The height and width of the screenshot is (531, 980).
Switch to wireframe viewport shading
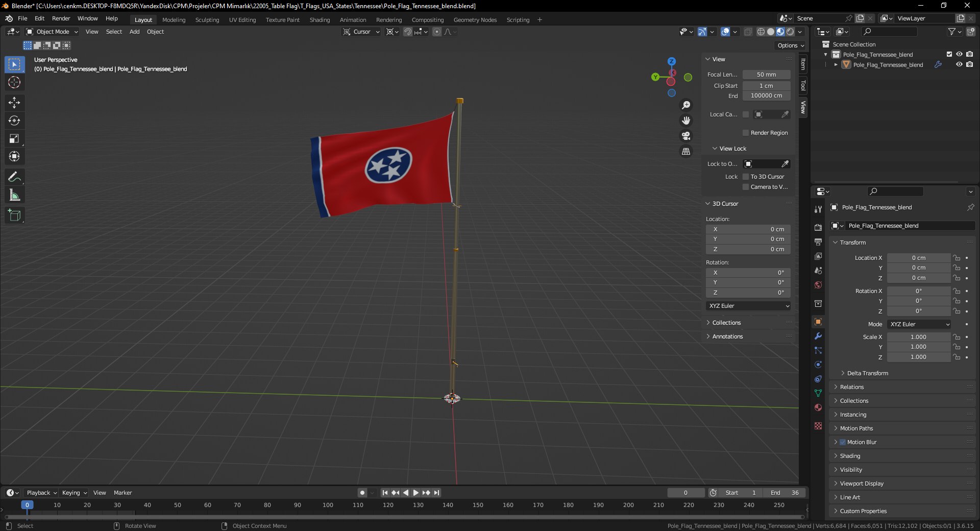761,32
